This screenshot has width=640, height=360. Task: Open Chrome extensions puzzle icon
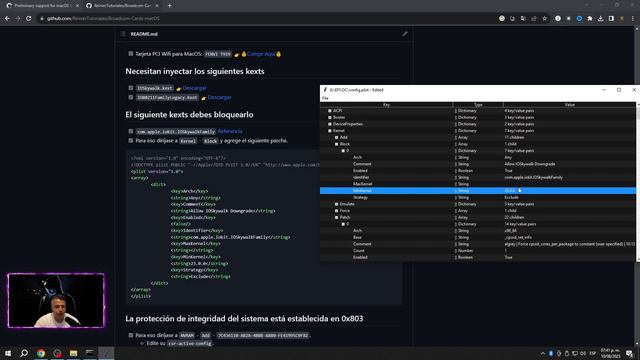click(590, 18)
